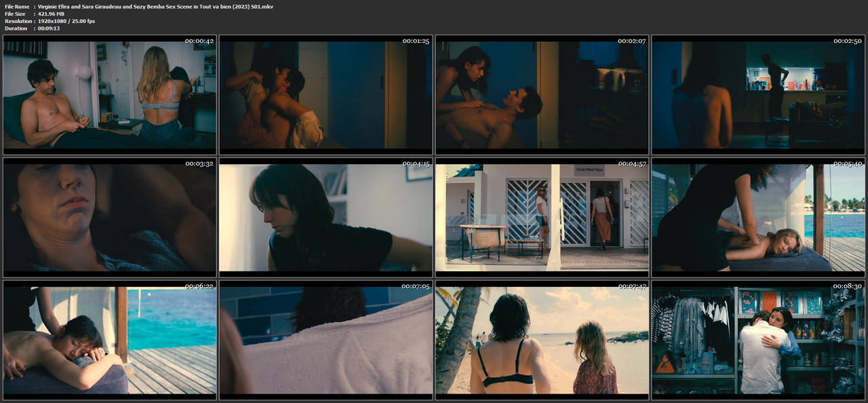The height and width of the screenshot is (403, 868).
Task: Select the Club Med Spa entrance frame
Action: tap(542, 218)
